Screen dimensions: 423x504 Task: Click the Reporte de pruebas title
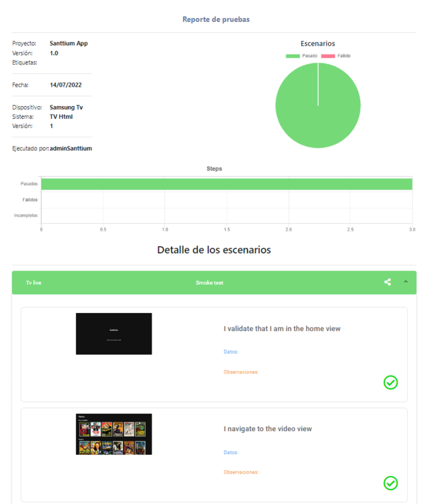tap(216, 19)
